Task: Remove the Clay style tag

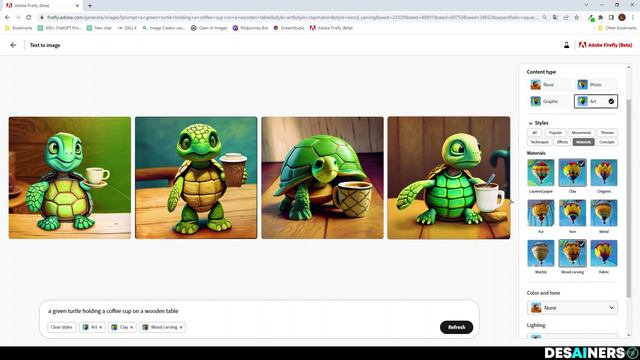Action: (131, 327)
